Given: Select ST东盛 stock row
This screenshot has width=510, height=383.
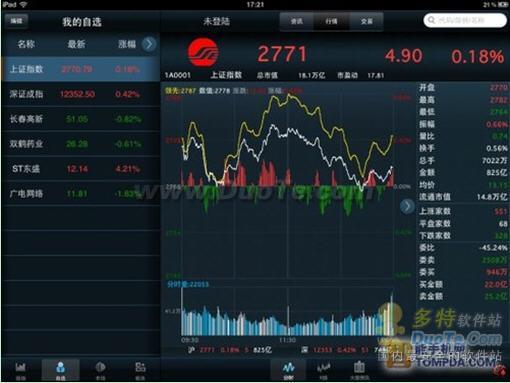Looking at the screenshot, I should (81, 169).
